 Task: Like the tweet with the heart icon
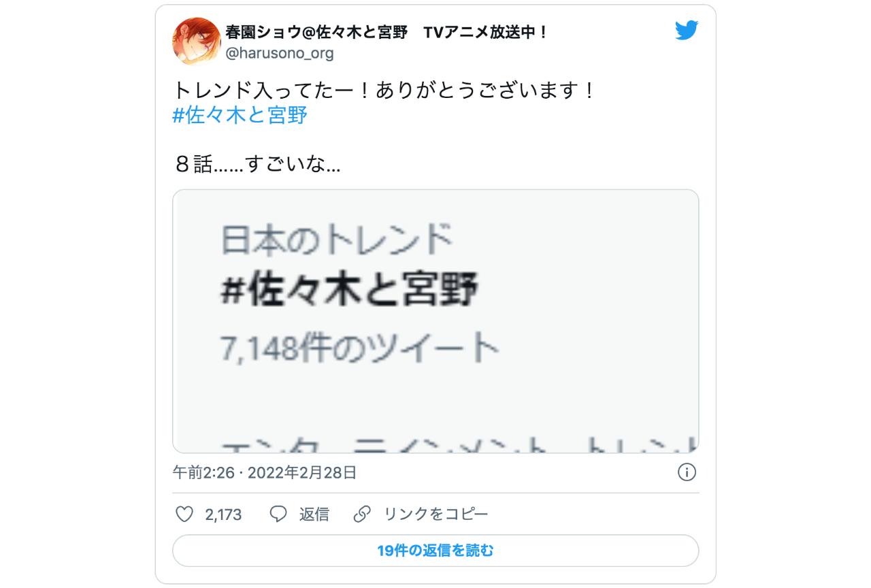click(184, 514)
